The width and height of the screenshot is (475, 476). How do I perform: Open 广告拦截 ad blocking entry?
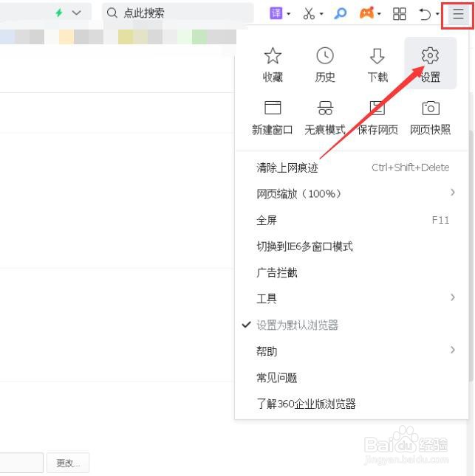tap(352, 272)
